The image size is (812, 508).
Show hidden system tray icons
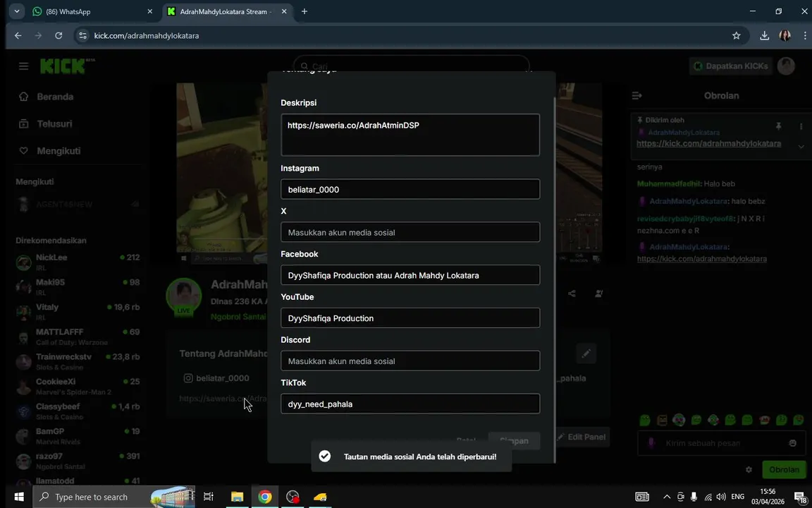(x=667, y=497)
